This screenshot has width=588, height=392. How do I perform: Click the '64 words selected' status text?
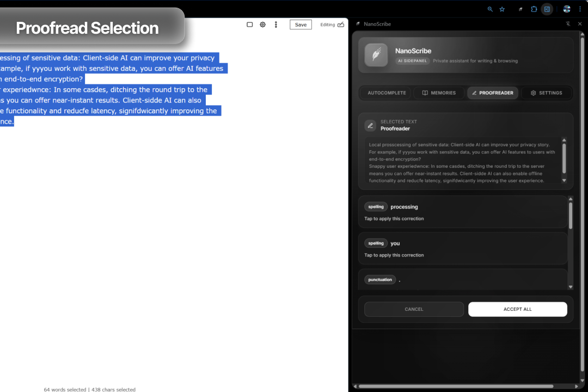click(x=65, y=389)
